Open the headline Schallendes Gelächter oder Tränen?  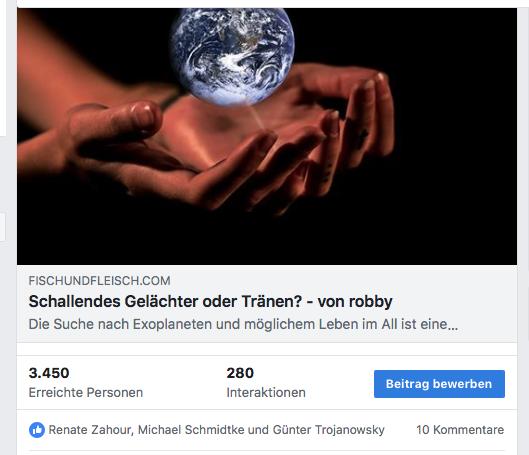pyautogui.click(x=165, y=301)
